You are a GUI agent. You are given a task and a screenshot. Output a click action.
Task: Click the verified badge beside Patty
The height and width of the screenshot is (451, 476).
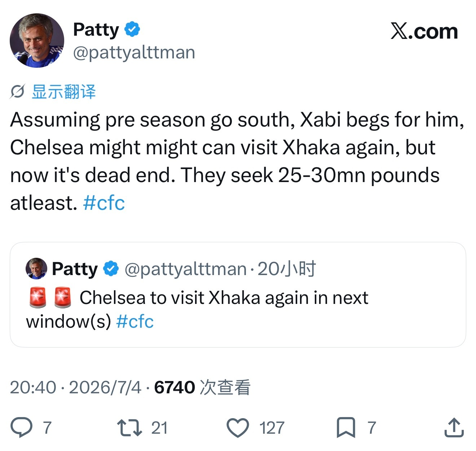(x=132, y=29)
